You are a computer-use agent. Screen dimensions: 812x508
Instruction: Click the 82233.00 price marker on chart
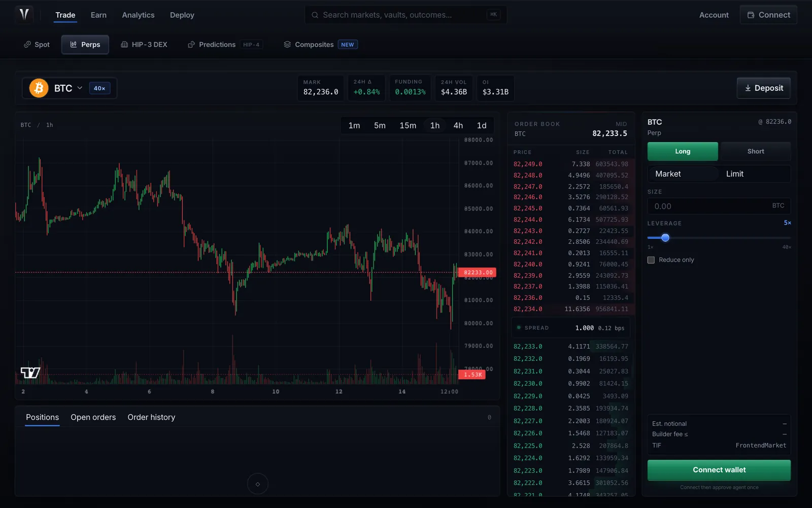point(478,272)
